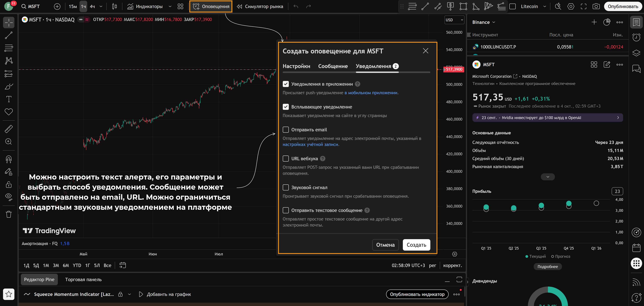Click the trash remove objects icon
The height and width of the screenshot is (306, 644).
(x=9, y=214)
